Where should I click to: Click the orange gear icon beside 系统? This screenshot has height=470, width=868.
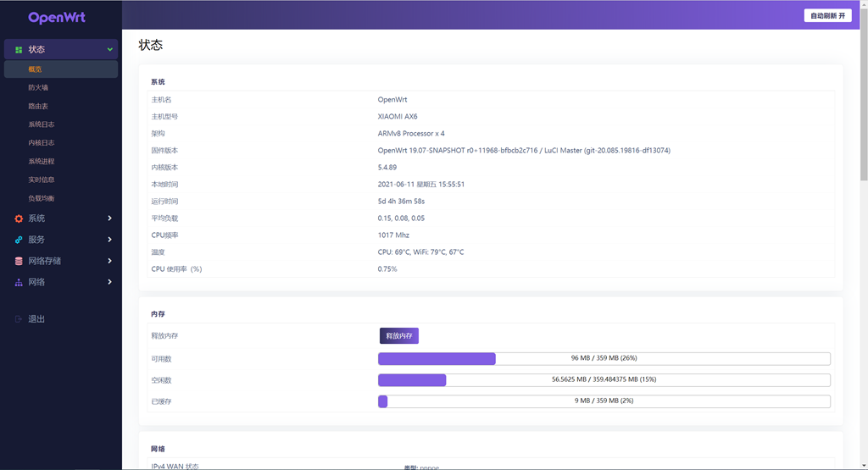tap(19, 218)
